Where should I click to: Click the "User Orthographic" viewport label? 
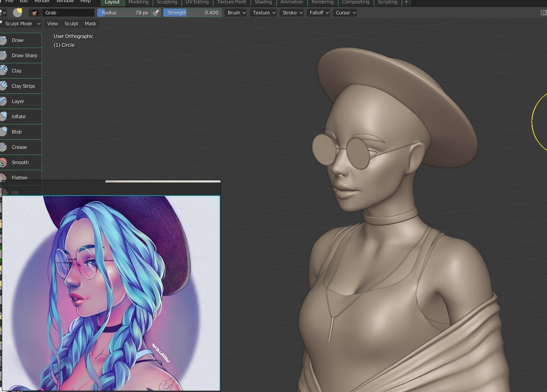[x=73, y=36]
